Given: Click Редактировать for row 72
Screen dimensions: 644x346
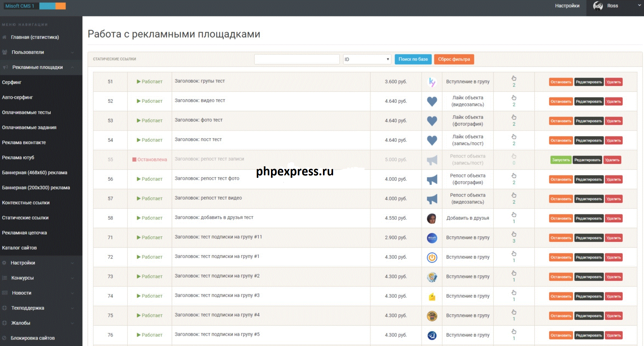Looking at the screenshot, I should click(x=589, y=257).
